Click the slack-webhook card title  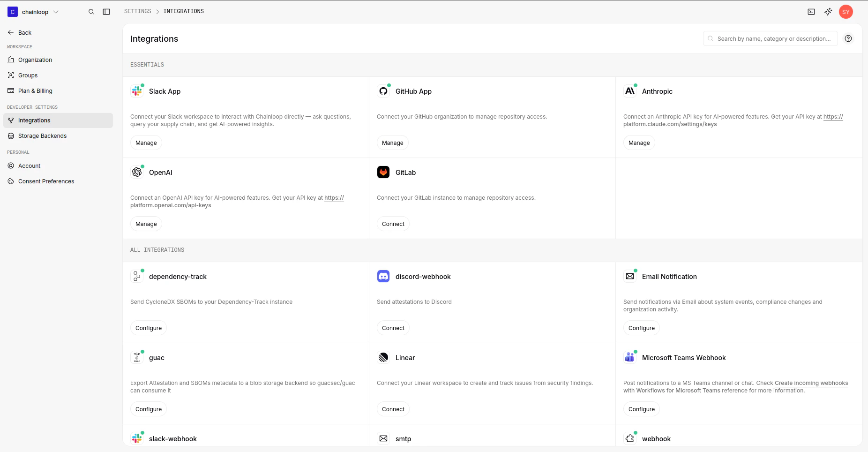coord(173,439)
